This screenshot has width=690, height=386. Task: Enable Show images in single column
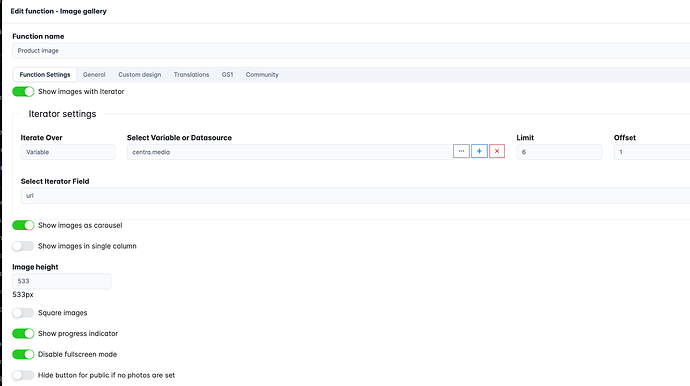tap(23, 246)
